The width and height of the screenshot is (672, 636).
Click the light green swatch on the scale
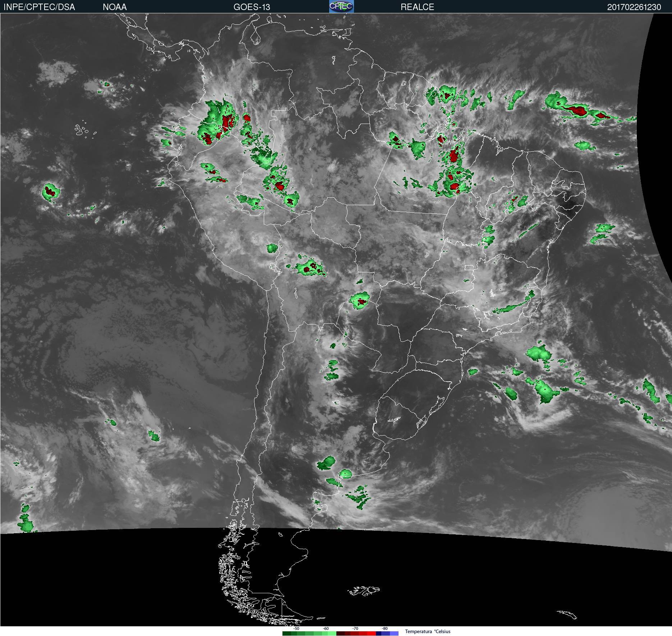click(332, 633)
